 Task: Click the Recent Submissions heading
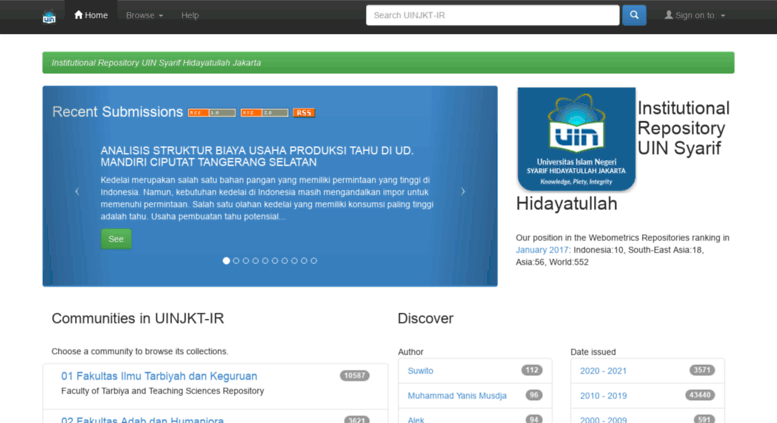[117, 112]
